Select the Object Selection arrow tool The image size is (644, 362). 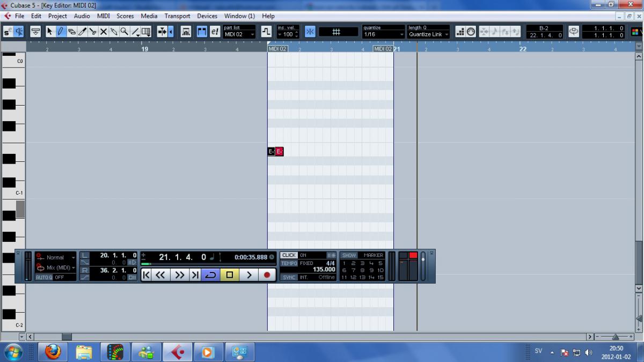pyautogui.click(x=50, y=32)
